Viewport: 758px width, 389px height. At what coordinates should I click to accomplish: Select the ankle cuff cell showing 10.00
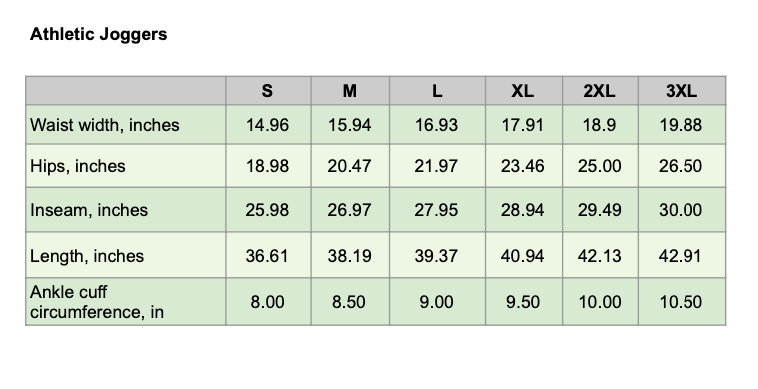pos(600,302)
